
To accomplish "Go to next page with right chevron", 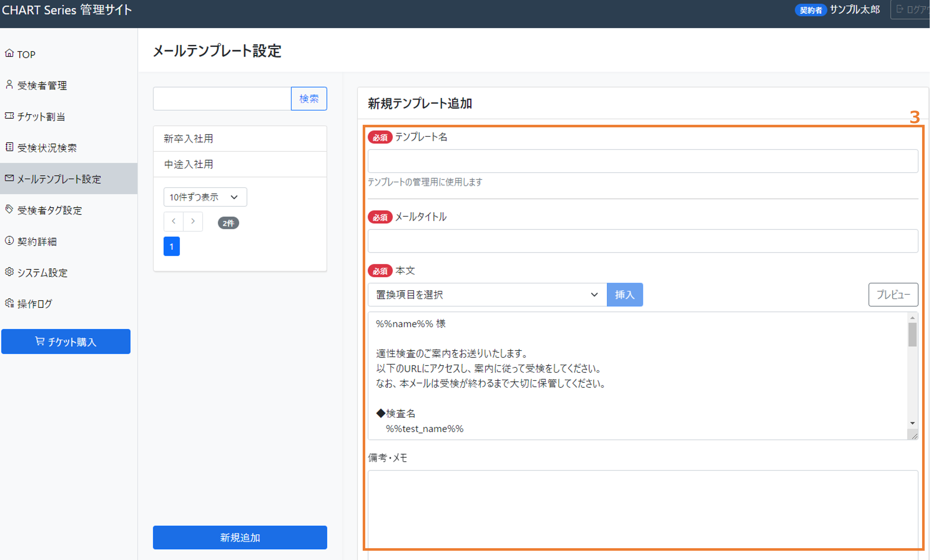I will tap(193, 221).
